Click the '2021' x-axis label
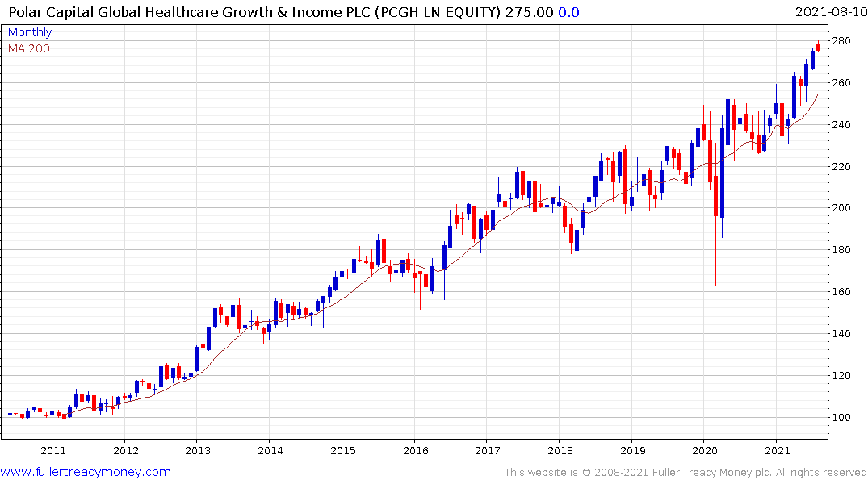The height and width of the screenshot is (484, 868). 778,450
